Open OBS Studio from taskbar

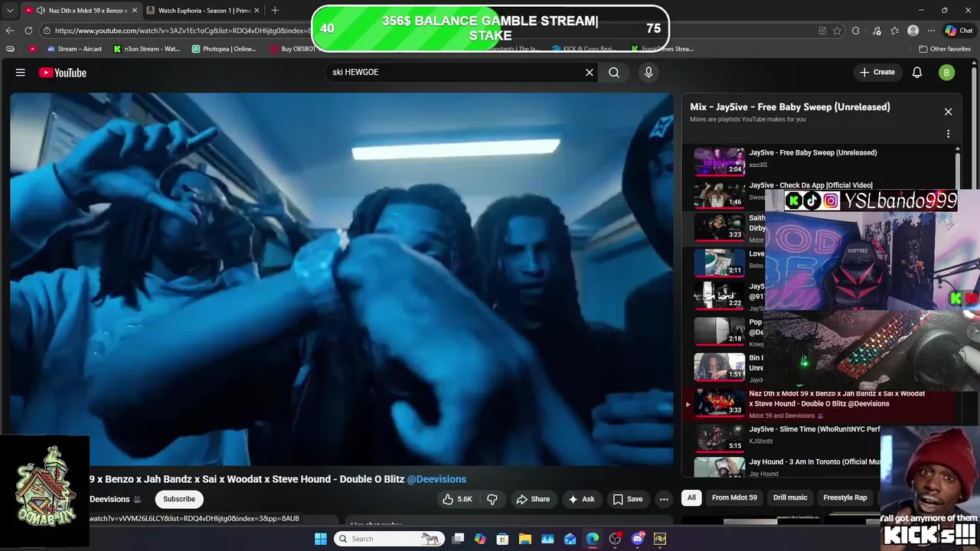pyautogui.click(x=615, y=539)
